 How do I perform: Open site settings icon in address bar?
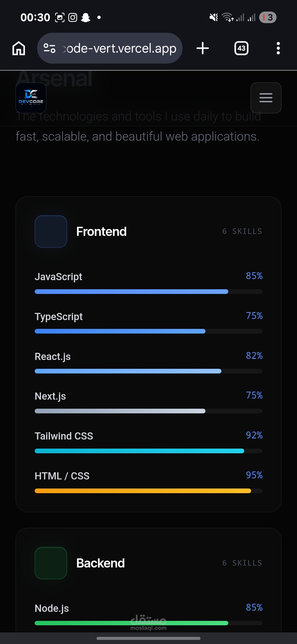tap(50, 48)
